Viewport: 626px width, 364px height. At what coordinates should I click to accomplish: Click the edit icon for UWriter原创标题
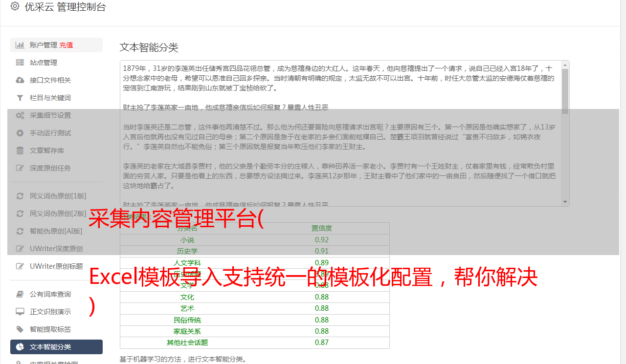(20, 266)
